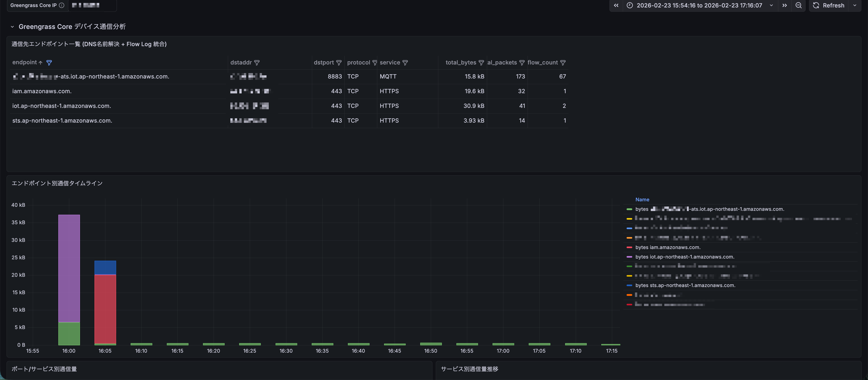Click the dstport column filter icon

(339, 63)
